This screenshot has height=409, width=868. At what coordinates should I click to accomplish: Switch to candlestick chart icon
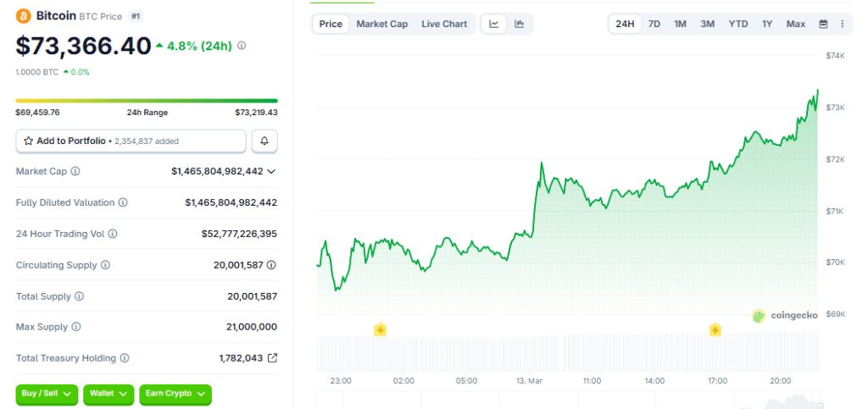point(519,24)
